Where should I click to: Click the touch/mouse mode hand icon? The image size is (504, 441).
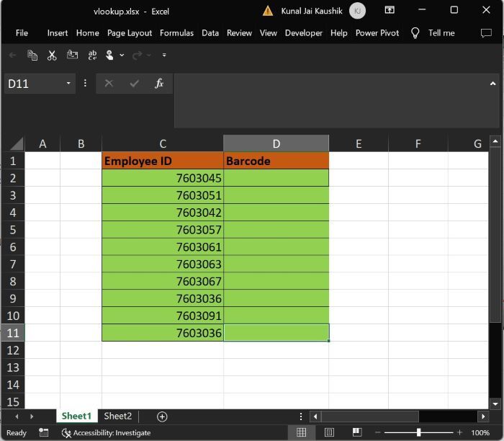[x=109, y=55]
